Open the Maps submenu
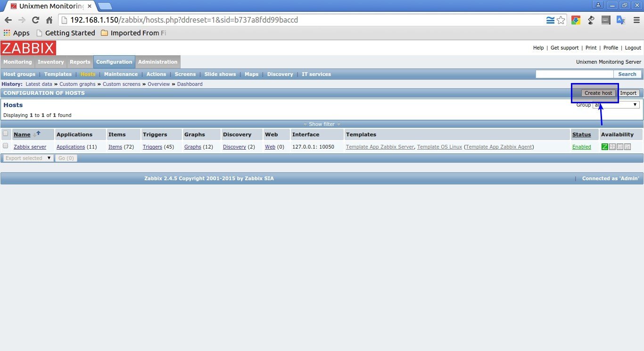Image resolution: width=644 pixels, height=351 pixels. pos(252,74)
